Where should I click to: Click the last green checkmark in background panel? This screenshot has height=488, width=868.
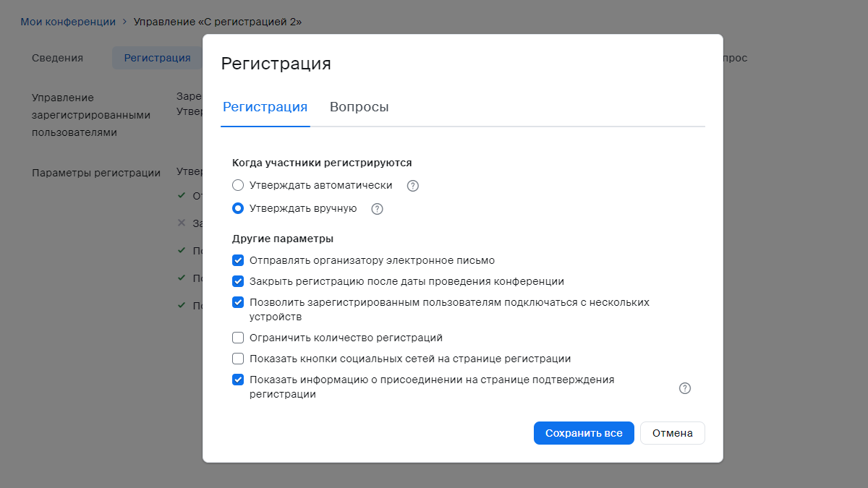pos(182,305)
